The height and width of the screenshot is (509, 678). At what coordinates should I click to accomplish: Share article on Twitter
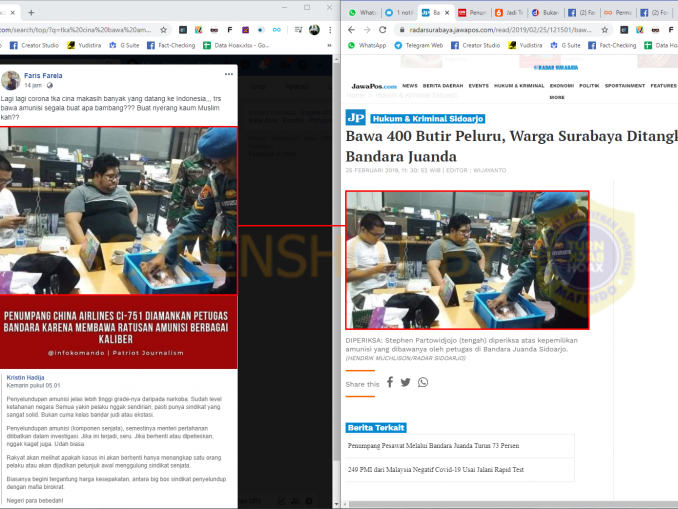tap(405, 382)
